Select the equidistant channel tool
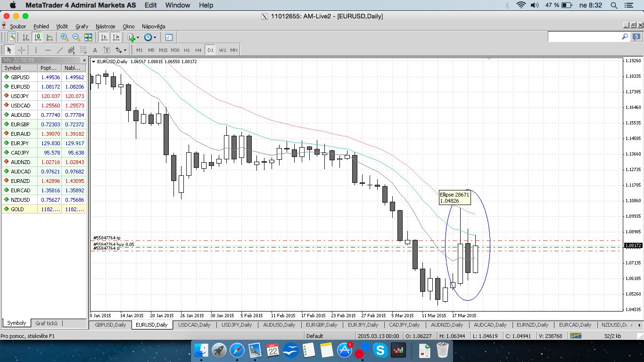Screen dimensions: 644x362 coord(71,50)
